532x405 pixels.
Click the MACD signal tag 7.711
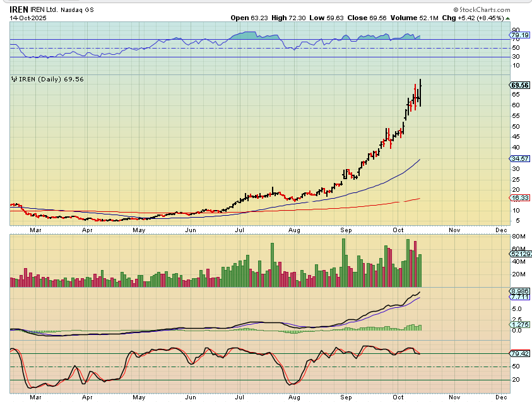(520, 297)
